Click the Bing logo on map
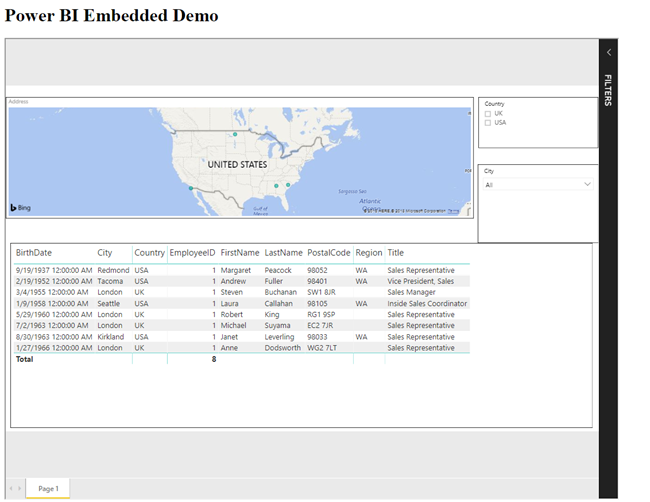650x502 pixels. point(20,208)
